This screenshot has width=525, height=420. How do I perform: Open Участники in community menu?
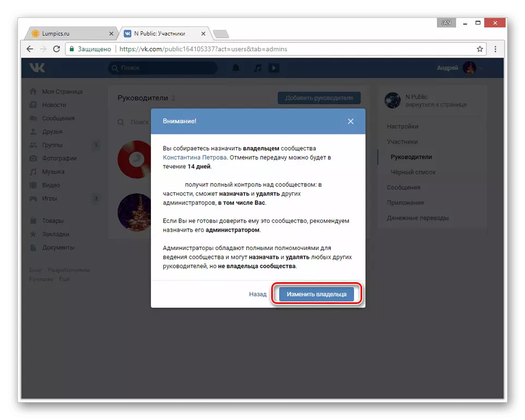click(402, 142)
